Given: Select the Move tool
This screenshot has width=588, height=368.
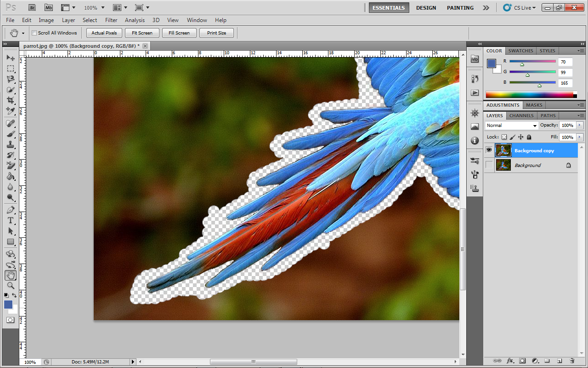Looking at the screenshot, I should (11, 58).
